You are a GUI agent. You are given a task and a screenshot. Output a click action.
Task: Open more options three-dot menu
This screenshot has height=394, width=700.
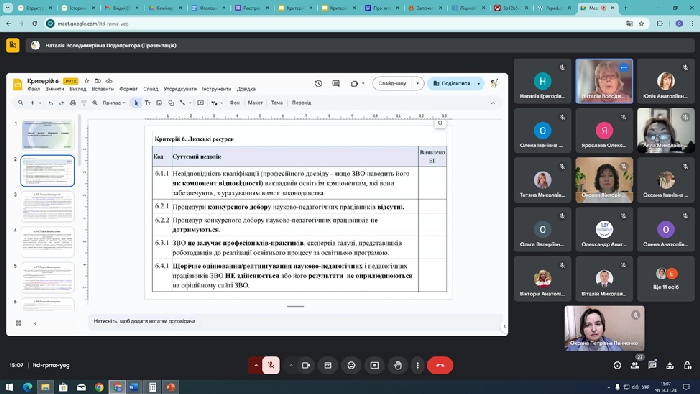417,365
